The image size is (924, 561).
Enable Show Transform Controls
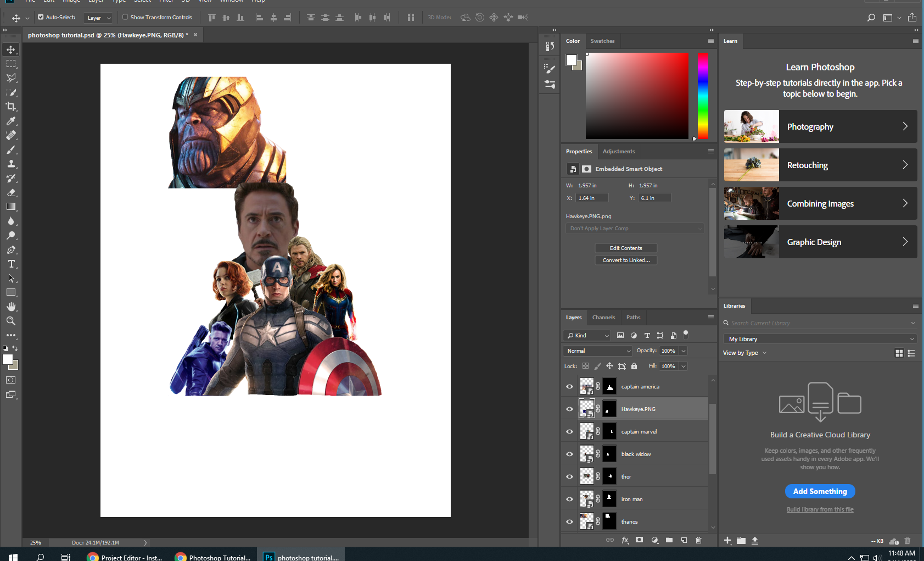click(125, 17)
